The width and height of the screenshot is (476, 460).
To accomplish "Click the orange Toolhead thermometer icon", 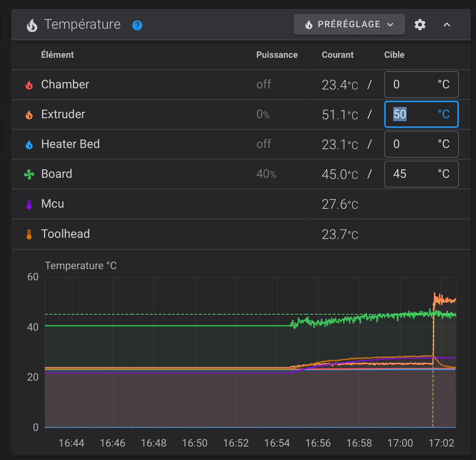I will 29,234.
